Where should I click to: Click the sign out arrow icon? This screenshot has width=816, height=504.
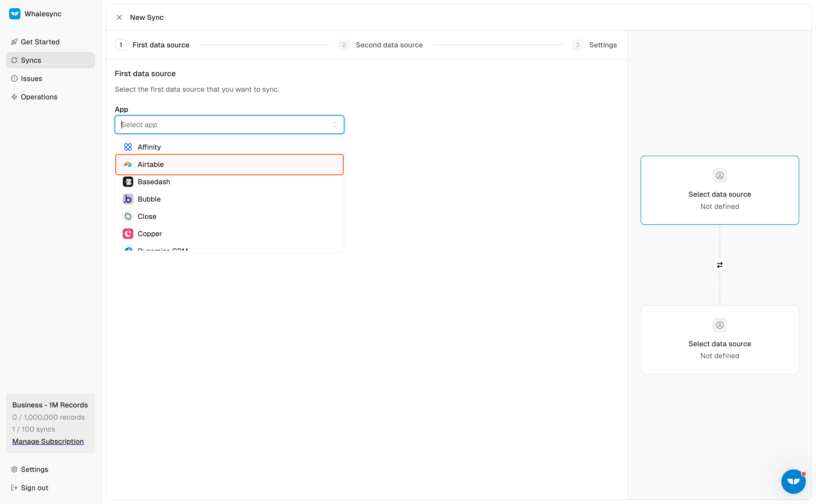[x=14, y=488]
